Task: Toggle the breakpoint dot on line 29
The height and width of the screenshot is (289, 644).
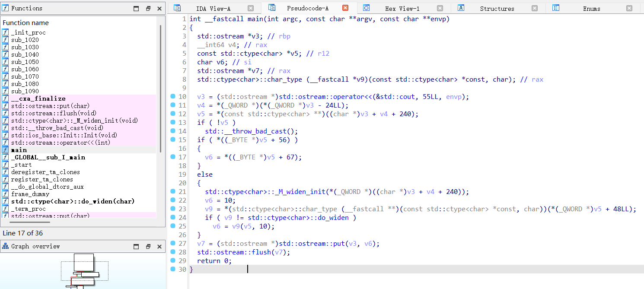Action: pyautogui.click(x=173, y=261)
